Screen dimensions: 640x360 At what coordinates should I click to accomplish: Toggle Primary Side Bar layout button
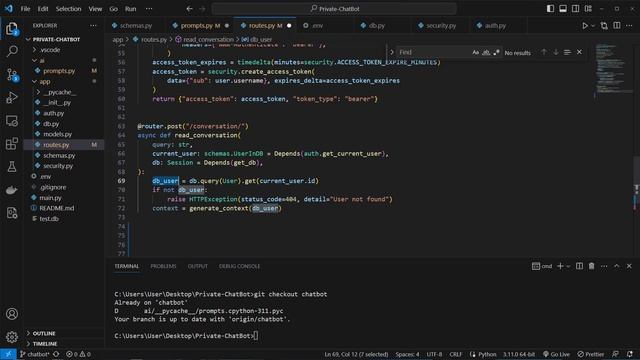pyautogui.click(x=550, y=9)
